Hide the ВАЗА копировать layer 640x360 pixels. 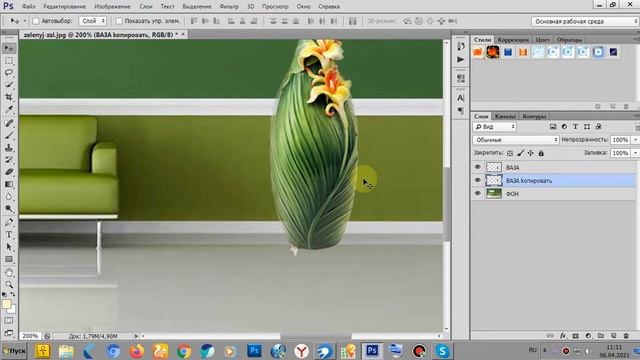coord(478,180)
